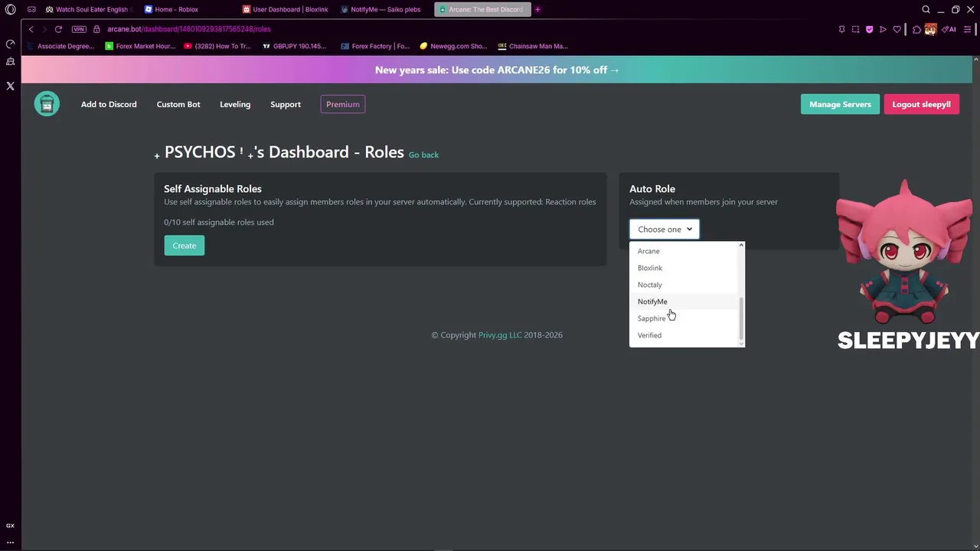Click the Logout sleepyII button
This screenshot has width=980, height=551.
coord(921,104)
